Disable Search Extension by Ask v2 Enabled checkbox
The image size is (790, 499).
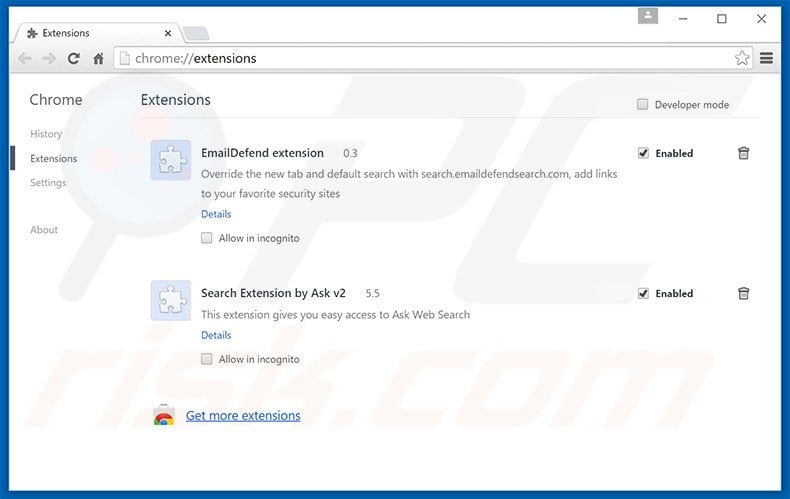643,293
